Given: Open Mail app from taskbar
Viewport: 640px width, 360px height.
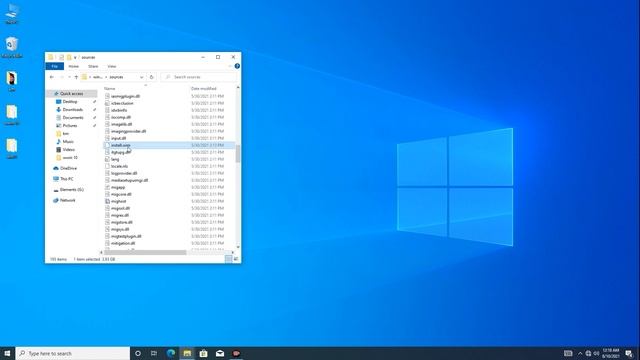Looking at the screenshot, I should click(220, 353).
